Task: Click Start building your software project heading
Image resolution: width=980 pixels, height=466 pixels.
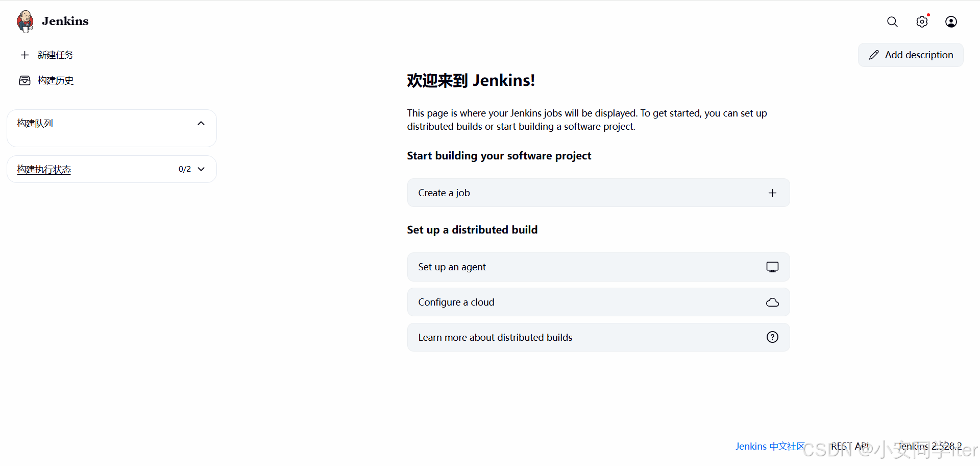Action: point(499,156)
